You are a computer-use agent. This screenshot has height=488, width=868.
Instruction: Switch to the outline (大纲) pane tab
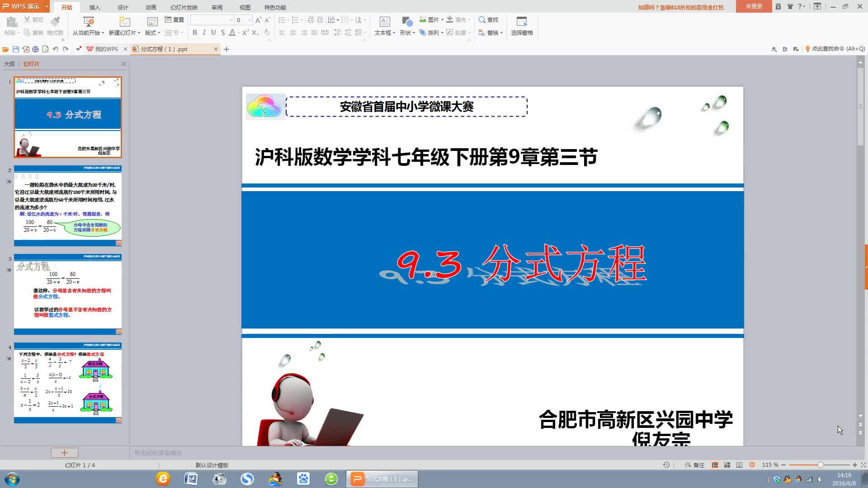pyautogui.click(x=9, y=64)
